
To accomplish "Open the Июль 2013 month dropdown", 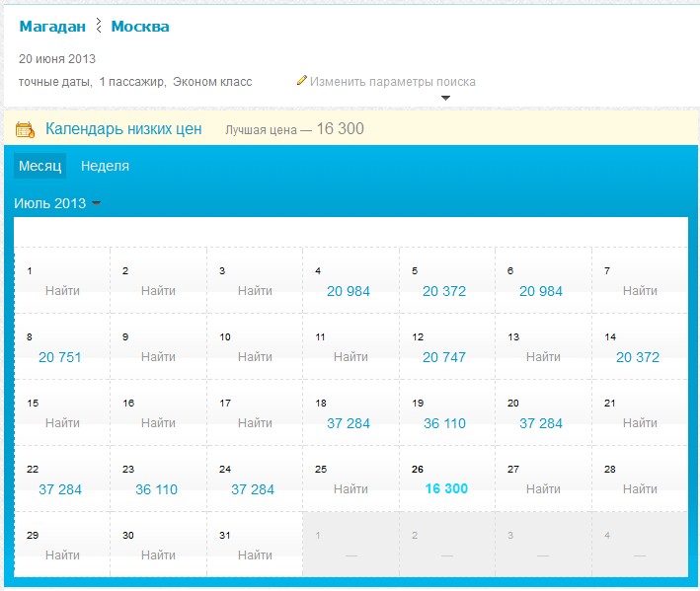I will (x=57, y=203).
